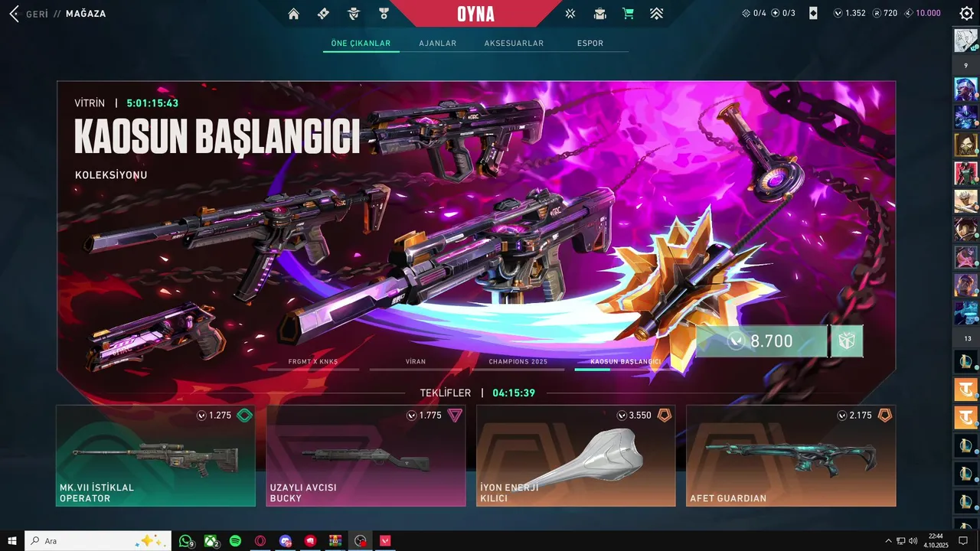Click the Windows Start button
The height and width of the screenshot is (551, 980).
click(x=12, y=541)
